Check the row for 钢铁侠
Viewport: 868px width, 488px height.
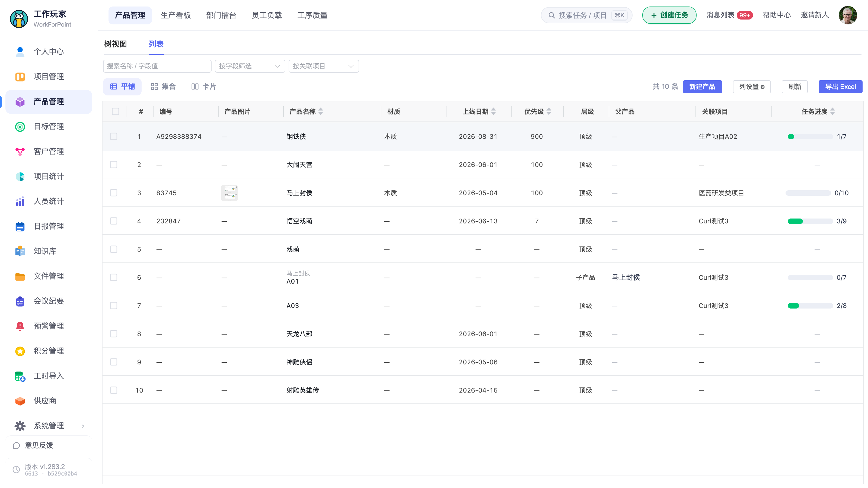point(114,136)
